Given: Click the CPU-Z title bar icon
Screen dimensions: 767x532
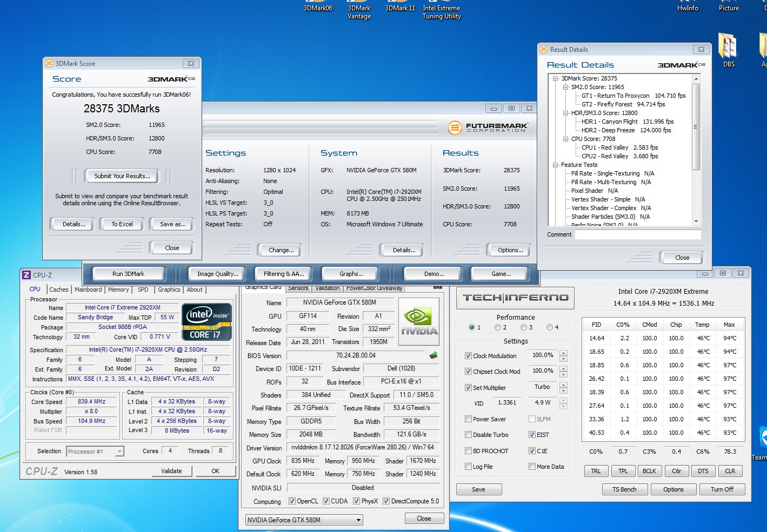Looking at the screenshot, I should [26, 275].
